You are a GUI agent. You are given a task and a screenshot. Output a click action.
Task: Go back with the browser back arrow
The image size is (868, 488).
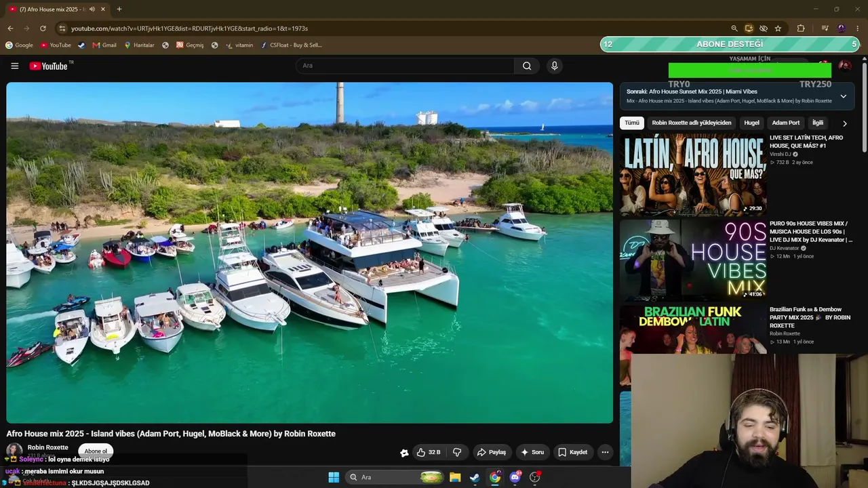pos(10,28)
